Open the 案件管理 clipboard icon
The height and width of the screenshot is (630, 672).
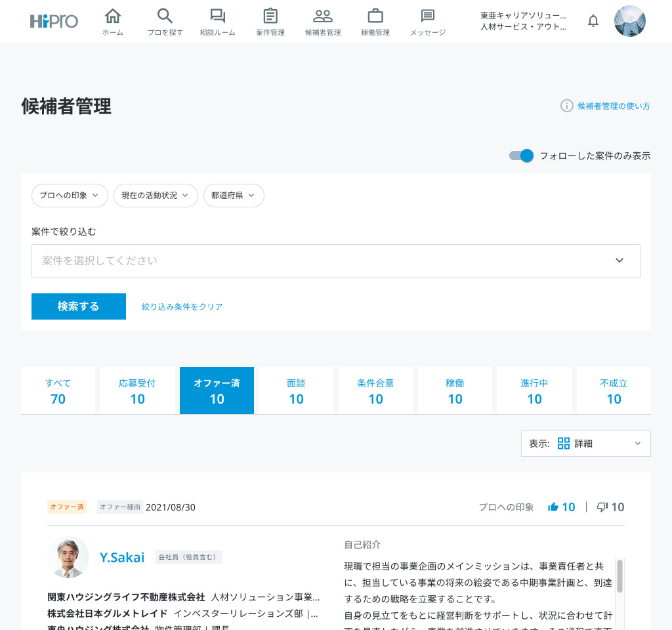click(x=270, y=16)
